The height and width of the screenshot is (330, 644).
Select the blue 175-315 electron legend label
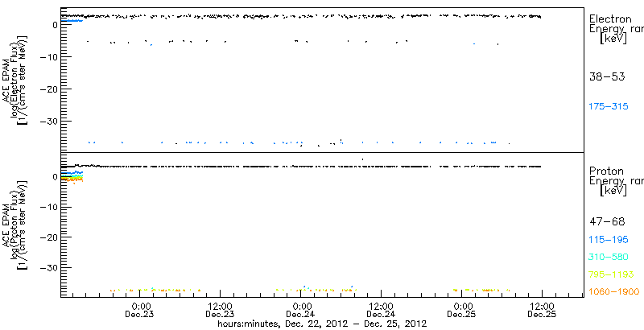point(609,107)
